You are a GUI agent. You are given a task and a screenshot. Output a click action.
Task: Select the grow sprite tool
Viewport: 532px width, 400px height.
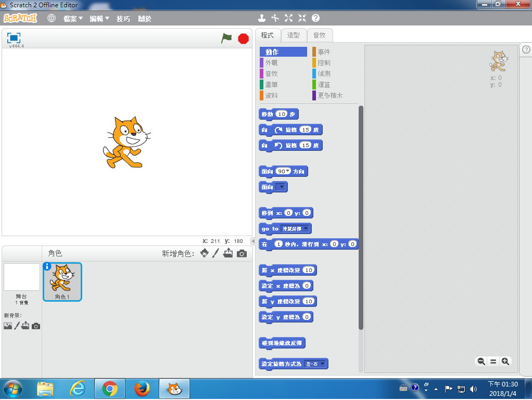tap(288, 18)
